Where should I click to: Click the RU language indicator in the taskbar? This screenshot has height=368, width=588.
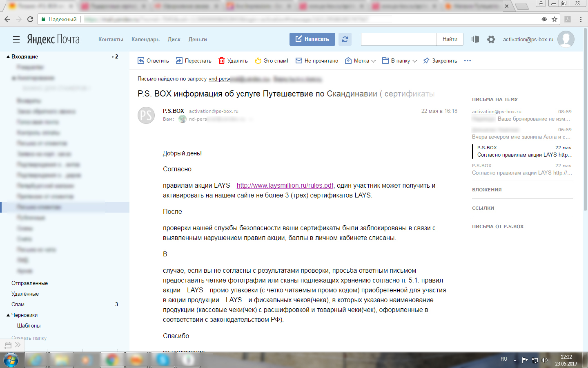click(x=504, y=359)
